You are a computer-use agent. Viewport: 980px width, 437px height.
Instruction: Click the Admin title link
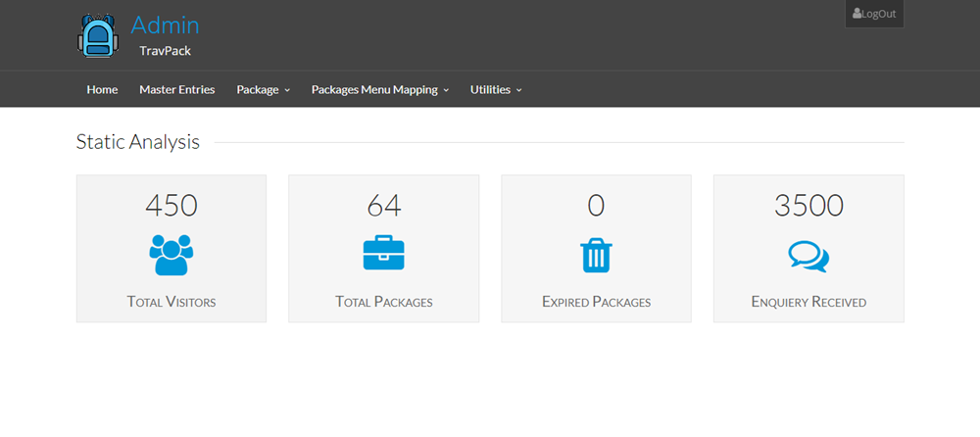coord(165,24)
